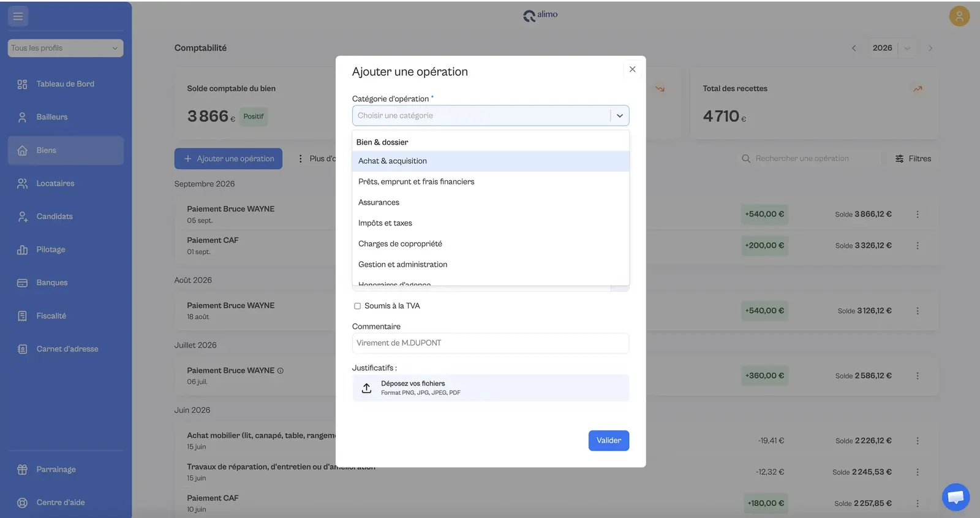980x518 pixels.
Task: Open row menu for Solde 3 866,12 €
Action: pos(918,215)
